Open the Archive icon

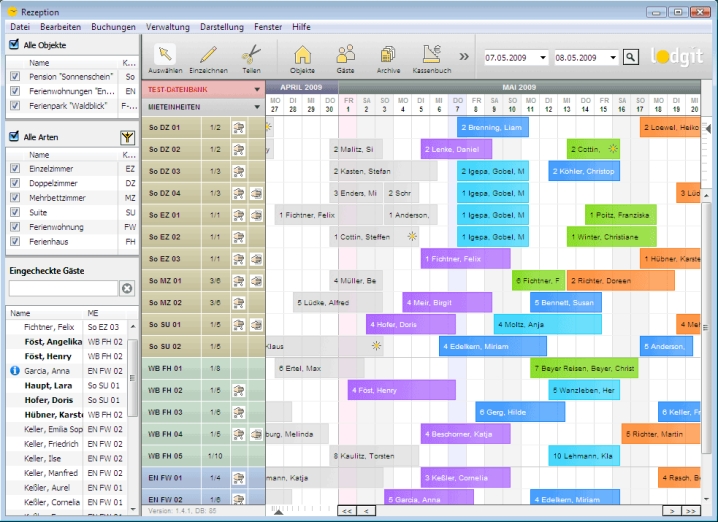point(389,58)
